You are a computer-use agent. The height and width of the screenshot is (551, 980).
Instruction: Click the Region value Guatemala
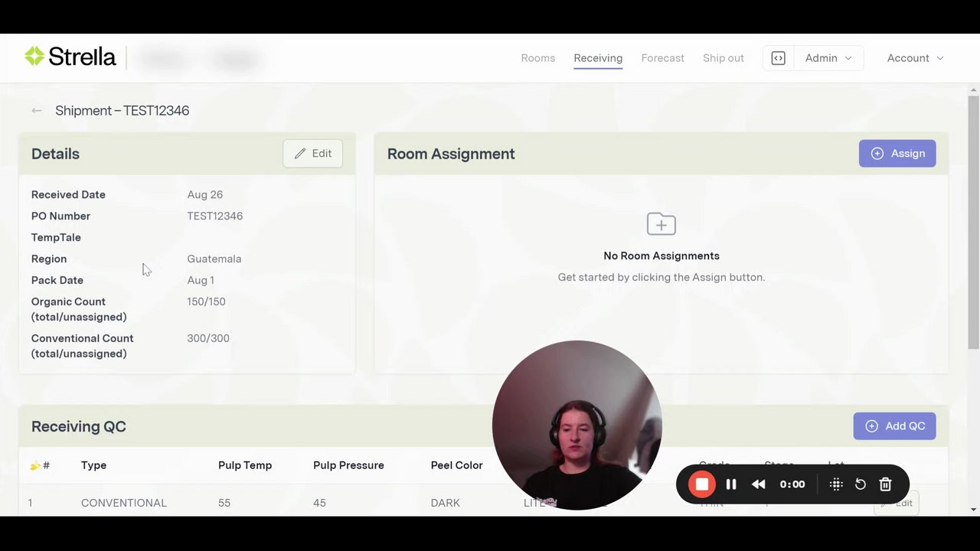[214, 259]
